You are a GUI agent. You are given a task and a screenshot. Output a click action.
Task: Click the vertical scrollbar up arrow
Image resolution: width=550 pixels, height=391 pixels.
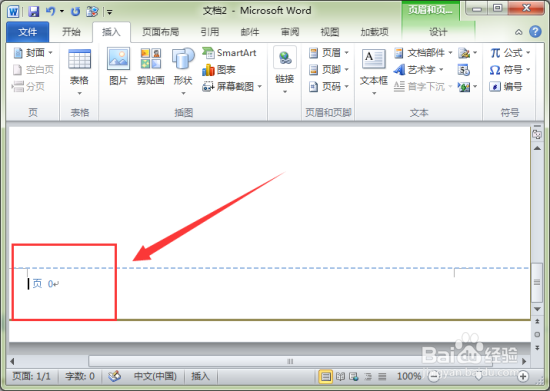537,148
